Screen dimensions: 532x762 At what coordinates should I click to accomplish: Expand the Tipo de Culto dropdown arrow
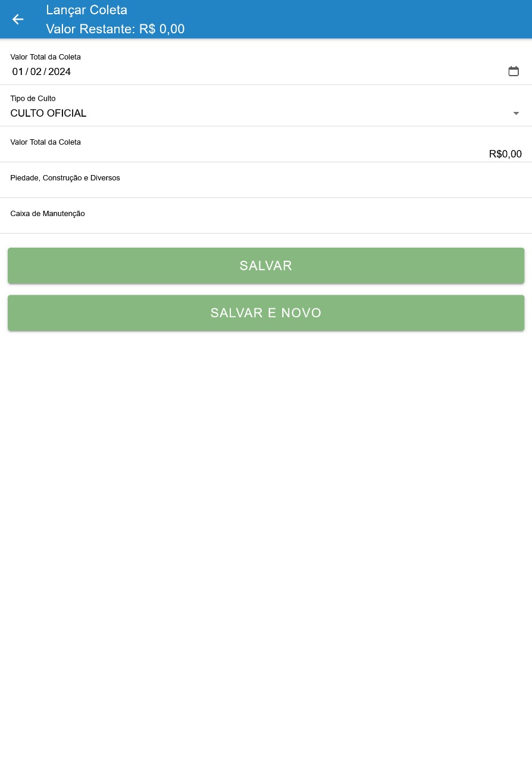click(x=516, y=113)
